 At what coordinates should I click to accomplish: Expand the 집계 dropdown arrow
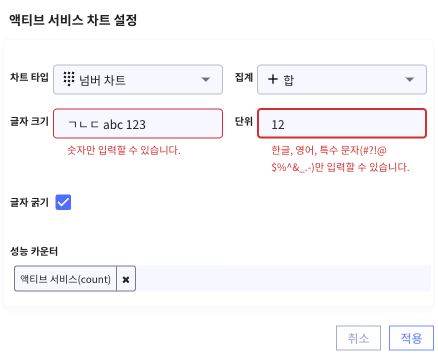coord(410,79)
